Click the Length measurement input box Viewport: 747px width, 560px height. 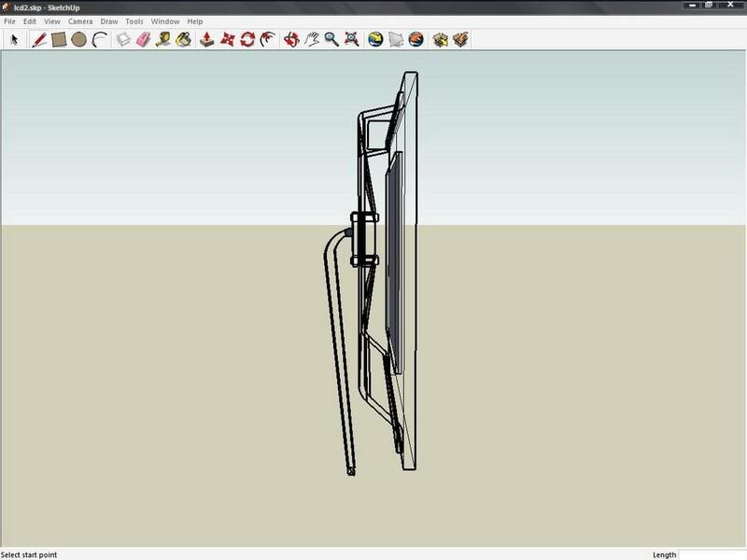(712, 554)
